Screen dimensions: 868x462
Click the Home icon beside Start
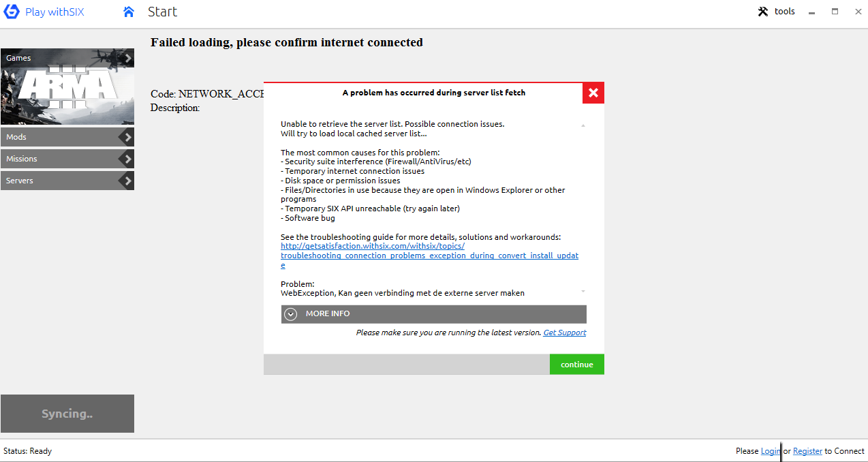pos(129,12)
